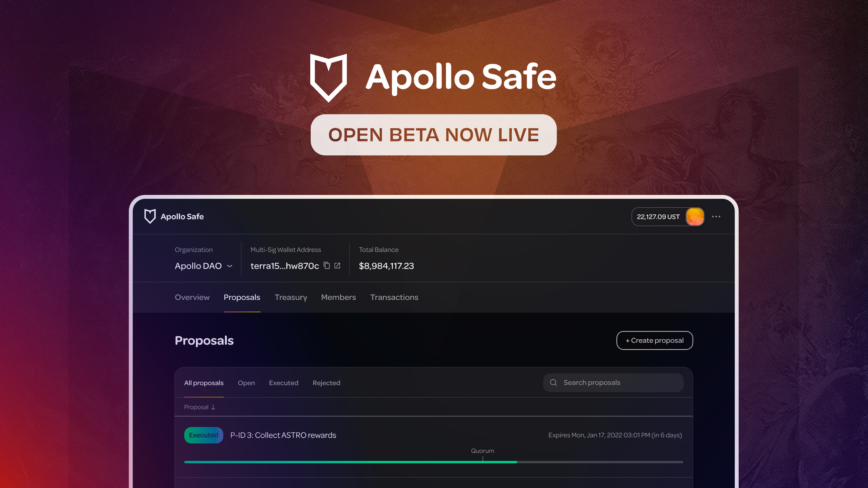Click the Open proposals filter toggle
Image resolution: width=868 pixels, height=488 pixels.
click(x=246, y=383)
